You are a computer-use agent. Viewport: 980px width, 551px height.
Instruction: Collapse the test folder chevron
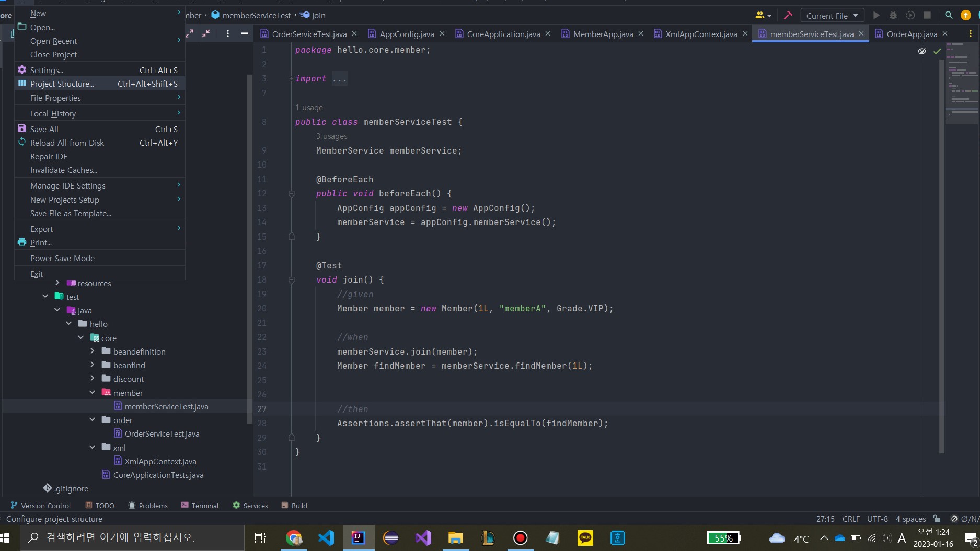(x=45, y=296)
